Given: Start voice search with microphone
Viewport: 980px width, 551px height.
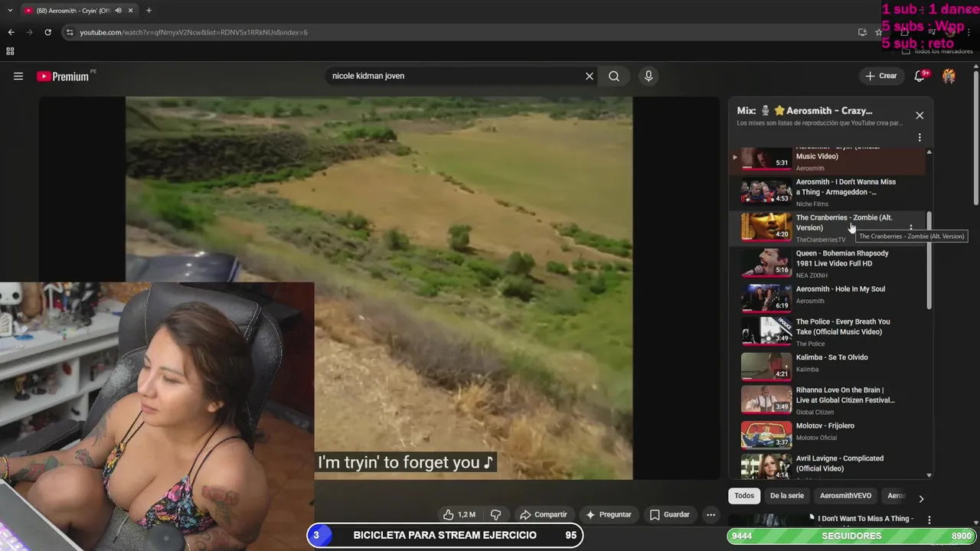Looking at the screenshot, I should (648, 77).
